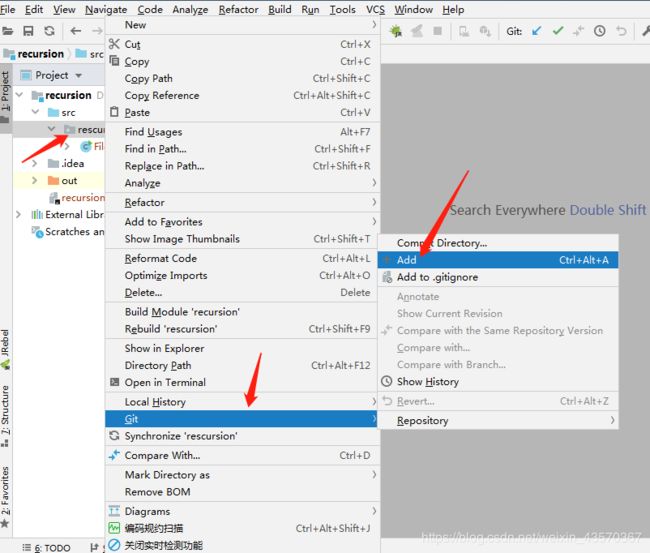
Task: Click the JRebel sidebar icon
Action: click(5, 364)
